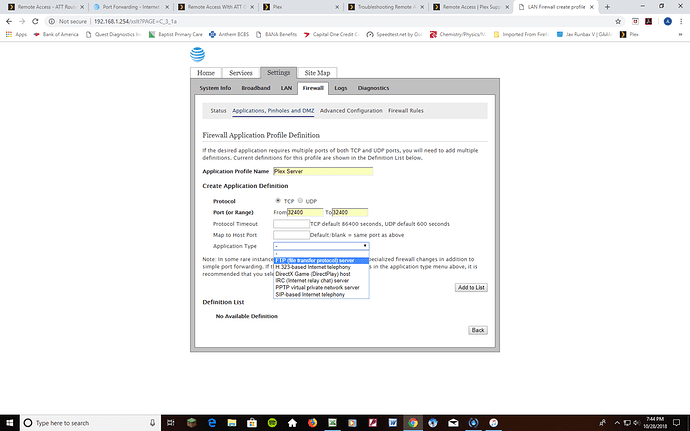The width and height of the screenshot is (690, 431).
Task: Bookmark this page with the star icon
Action: [x=618, y=21]
